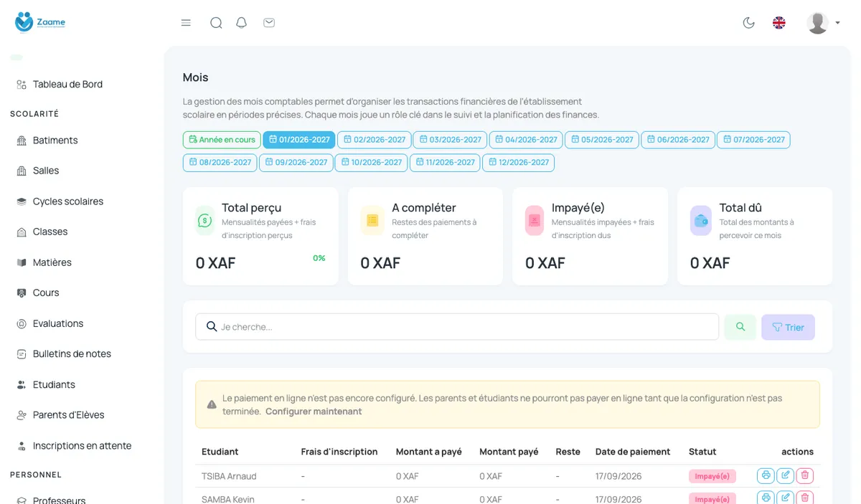
Task: Open Parents d'Elèves in sidebar
Action: pos(68,414)
